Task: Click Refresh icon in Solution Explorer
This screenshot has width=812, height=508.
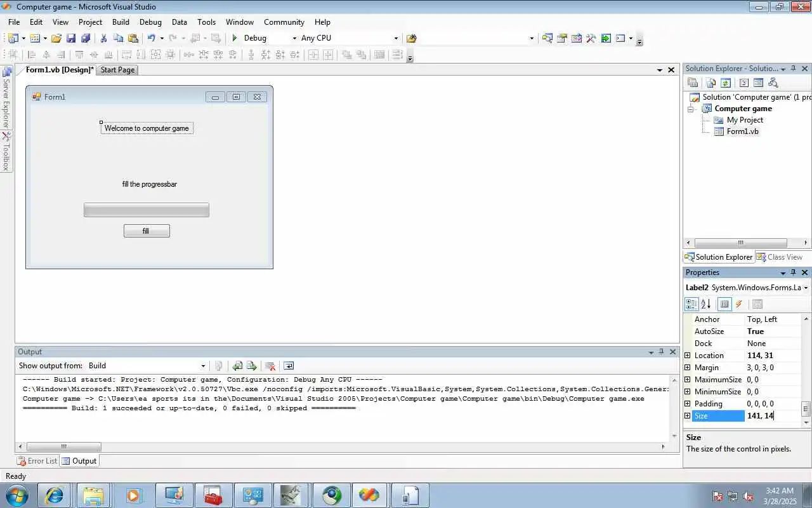Action: pos(726,83)
